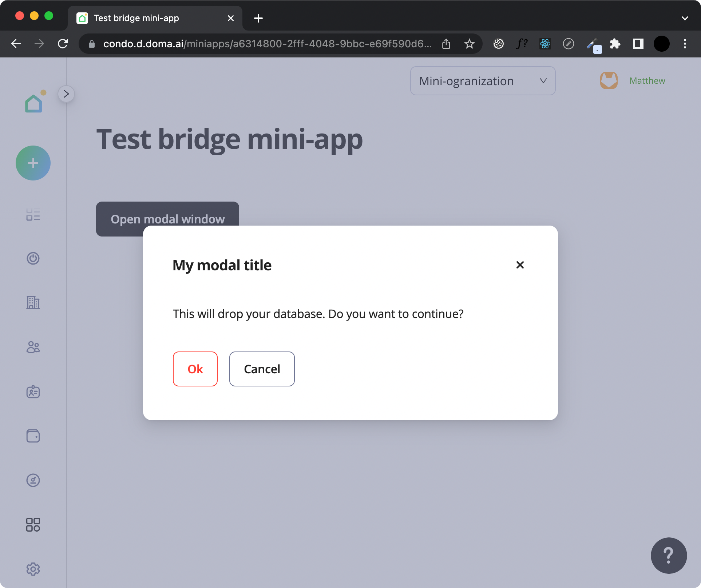
Task: Dismiss the modal with Cancel
Action: (262, 369)
